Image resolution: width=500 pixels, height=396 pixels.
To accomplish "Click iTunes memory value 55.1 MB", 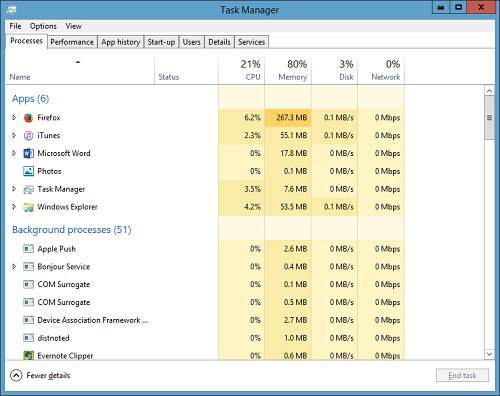I will tap(294, 135).
